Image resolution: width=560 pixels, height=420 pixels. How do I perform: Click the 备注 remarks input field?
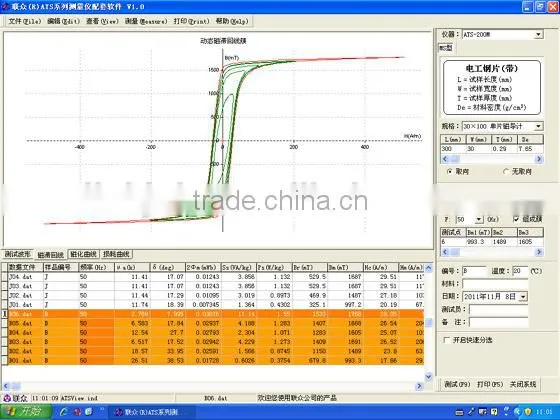click(499, 322)
